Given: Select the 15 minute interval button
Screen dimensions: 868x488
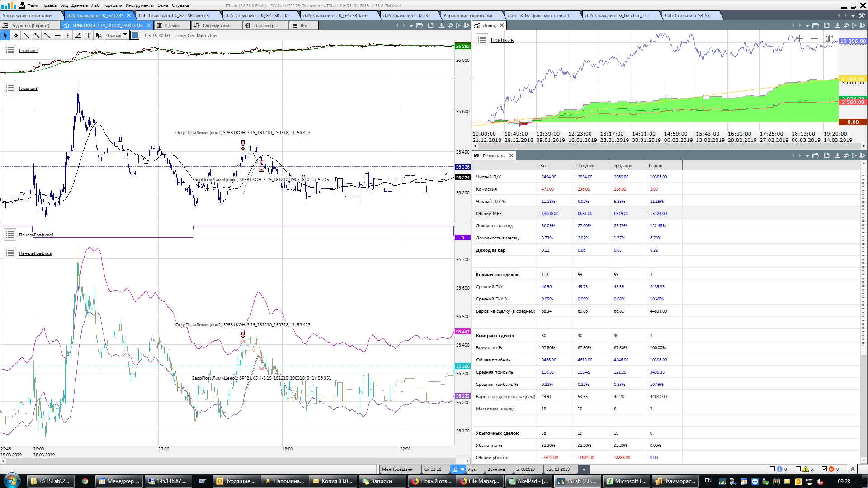Looking at the screenshot, I should click(x=155, y=36).
